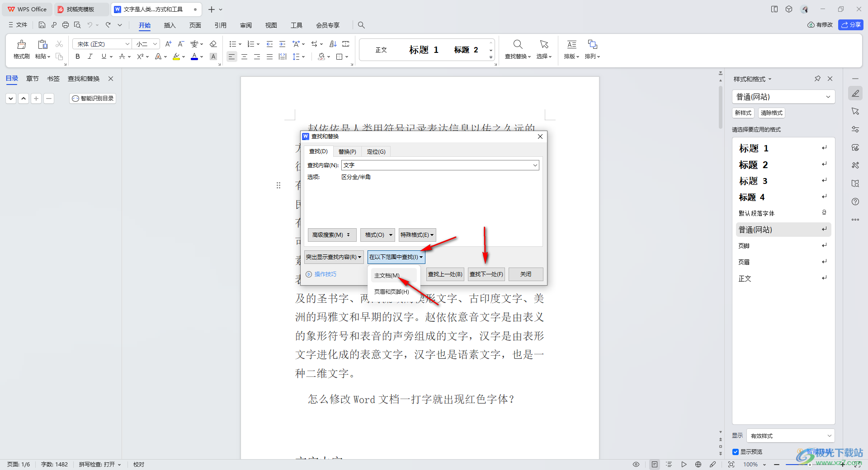Image resolution: width=868 pixels, height=470 pixels.
Task: Click Find Next (查找下一处) button
Action: (x=486, y=274)
